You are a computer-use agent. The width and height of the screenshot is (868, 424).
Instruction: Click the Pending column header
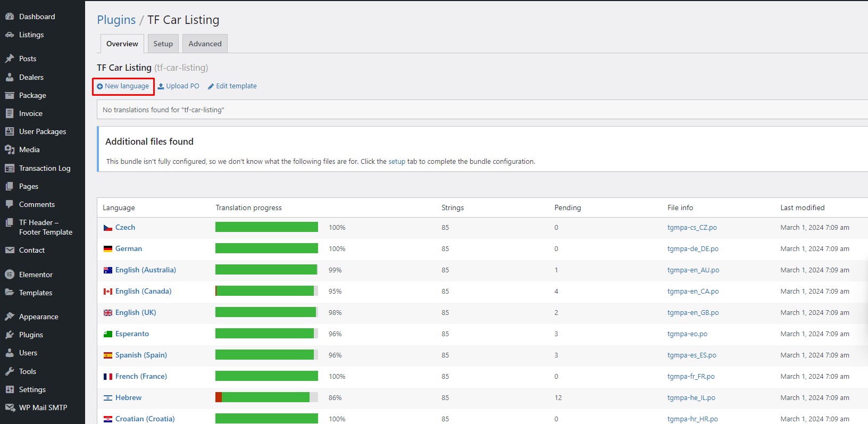pyautogui.click(x=567, y=207)
